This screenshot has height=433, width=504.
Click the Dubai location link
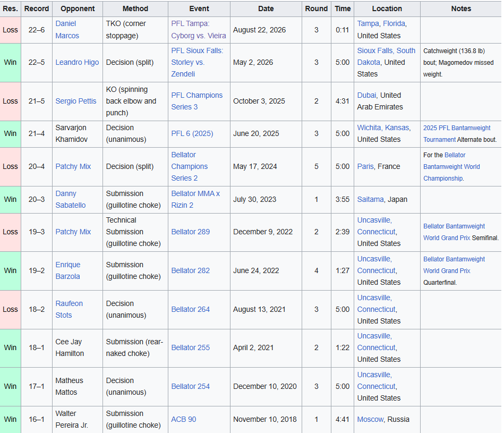tap(366, 95)
